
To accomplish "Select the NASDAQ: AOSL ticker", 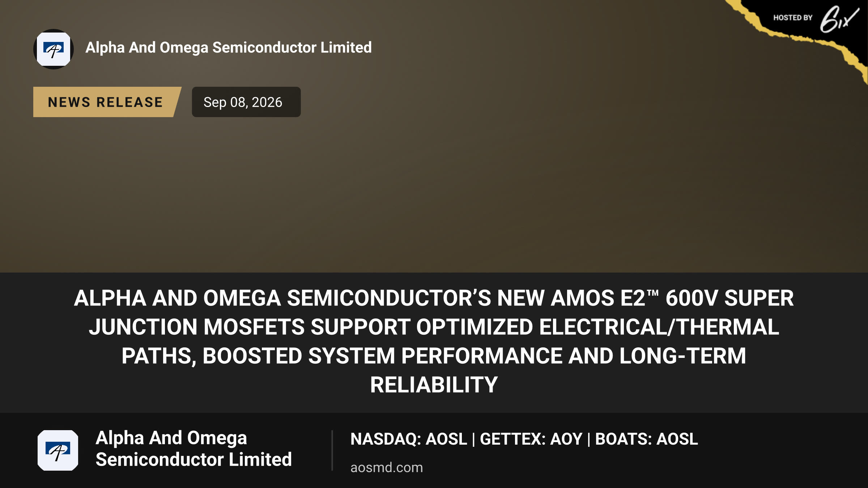I will tap(409, 439).
